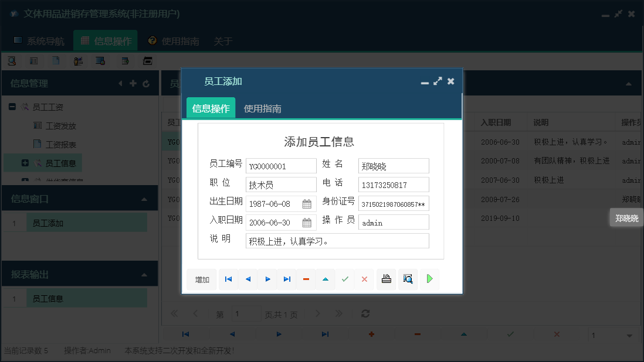Cancel edits with the red X icon
This screenshot has height=362, width=644.
364,279
